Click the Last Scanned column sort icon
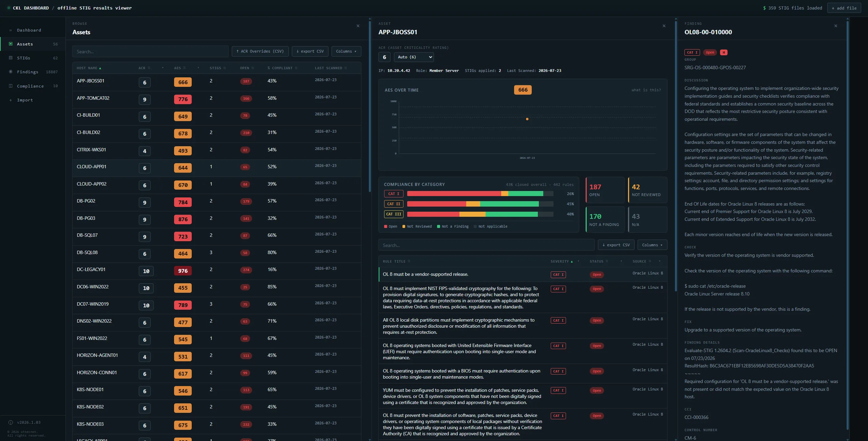This screenshot has height=441, width=868. coord(346,68)
